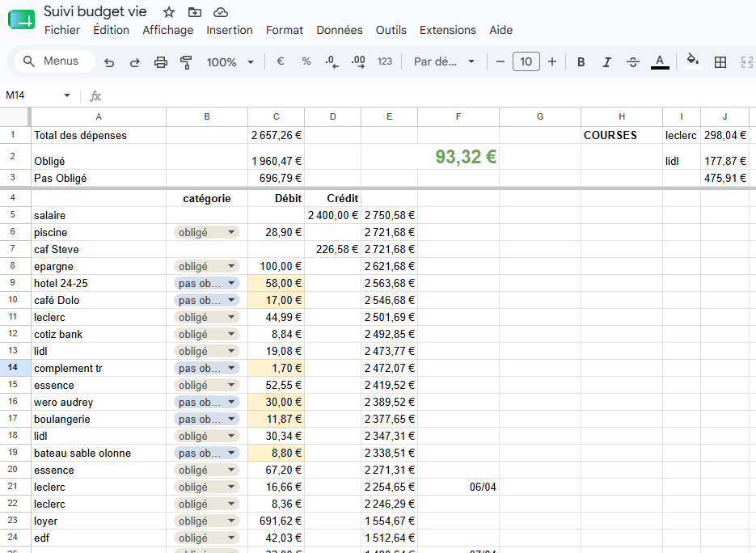Open the Google Sheets home icon
Image resolution: width=756 pixels, height=553 pixels.
tap(22, 20)
